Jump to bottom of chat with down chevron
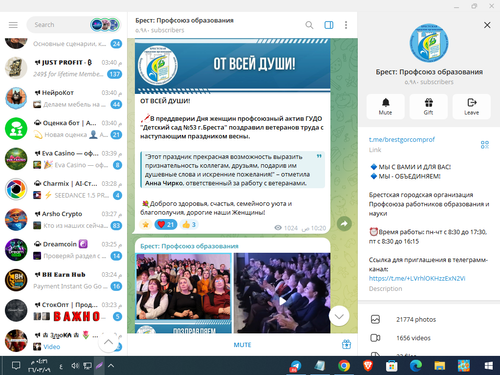 (x=339, y=316)
